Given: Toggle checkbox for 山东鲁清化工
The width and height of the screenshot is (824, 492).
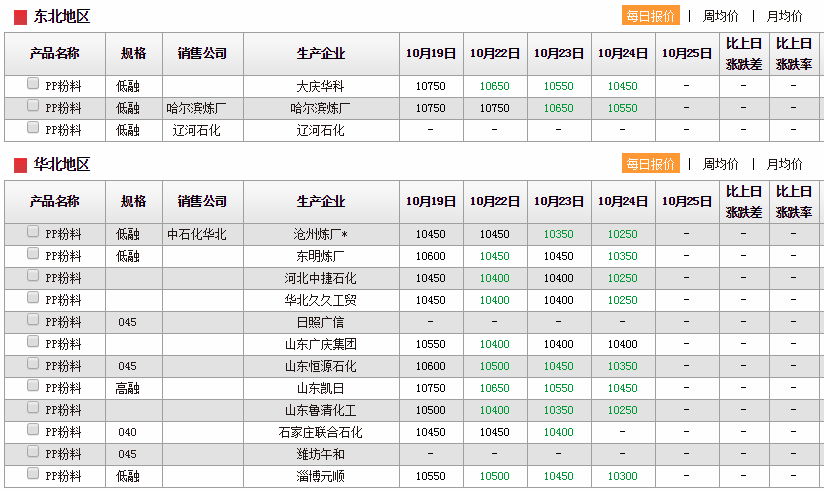Looking at the screenshot, I should [x=33, y=407].
